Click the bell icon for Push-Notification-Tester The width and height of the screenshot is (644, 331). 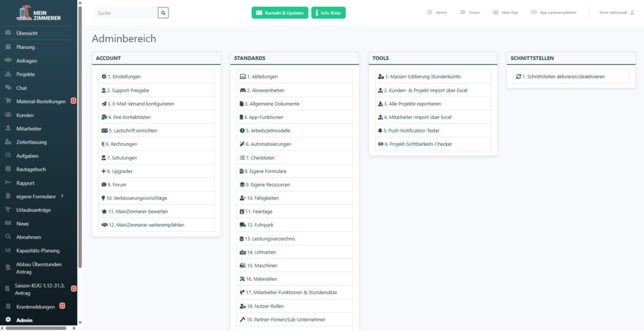[x=380, y=131]
